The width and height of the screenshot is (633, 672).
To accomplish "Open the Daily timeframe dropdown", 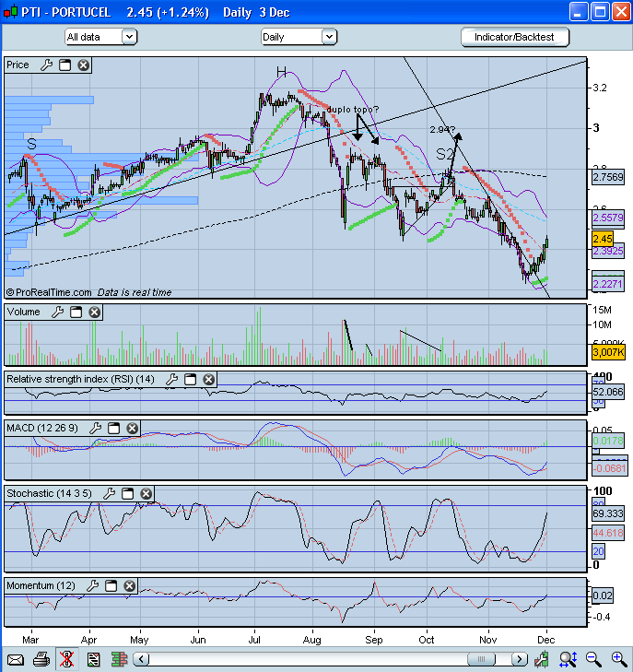I will (299, 37).
